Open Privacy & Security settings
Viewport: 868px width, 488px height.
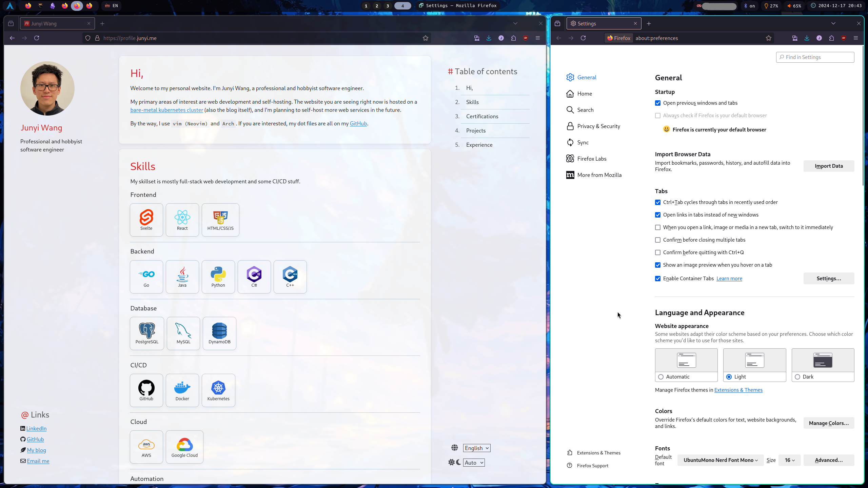click(x=593, y=126)
